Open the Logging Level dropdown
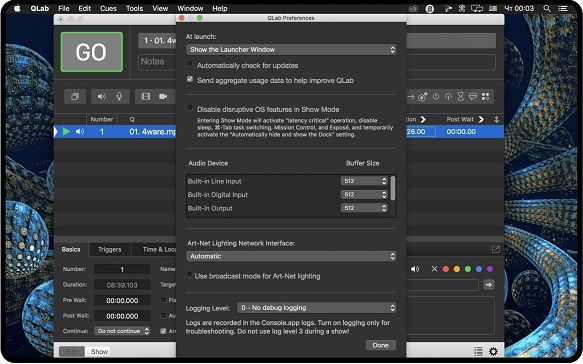This screenshot has height=364, width=583. coord(317,308)
